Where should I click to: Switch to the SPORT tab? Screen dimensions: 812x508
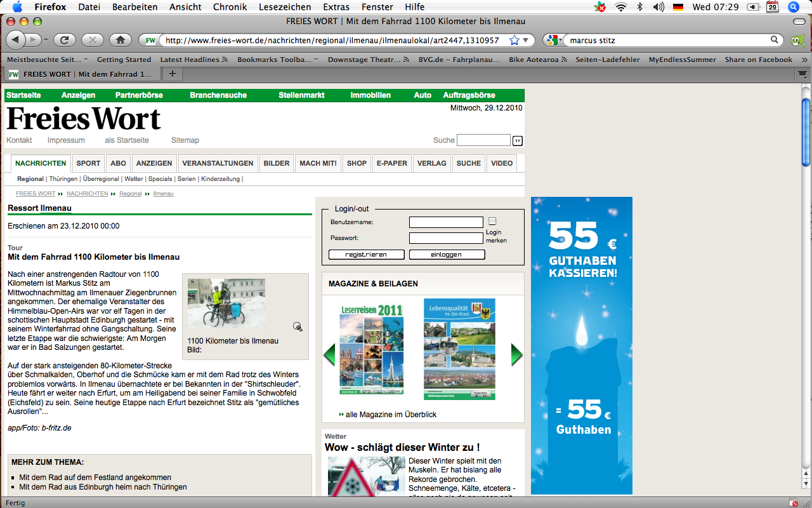pyautogui.click(x=88, y=163)
